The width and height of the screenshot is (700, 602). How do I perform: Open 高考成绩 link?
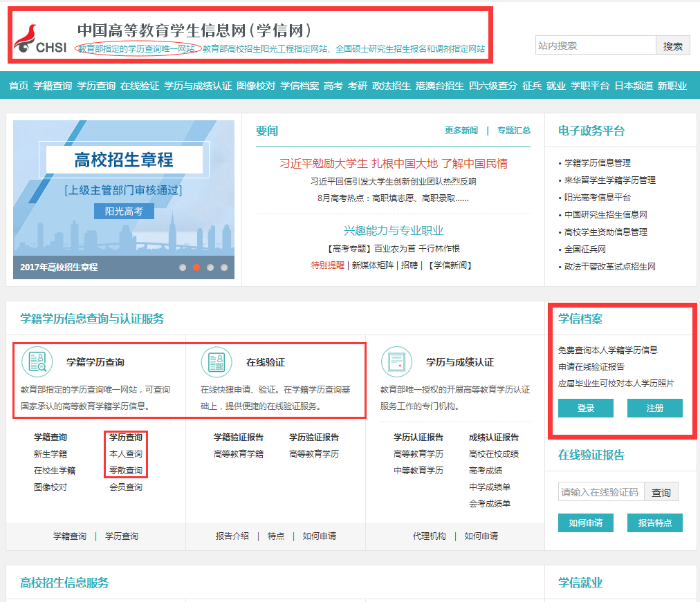(x=486, y=471)
